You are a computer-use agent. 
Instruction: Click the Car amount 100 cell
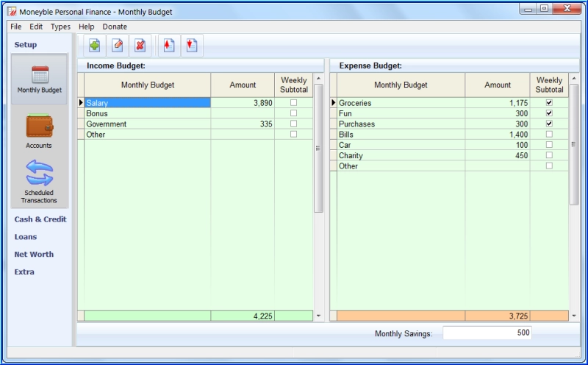498,144
